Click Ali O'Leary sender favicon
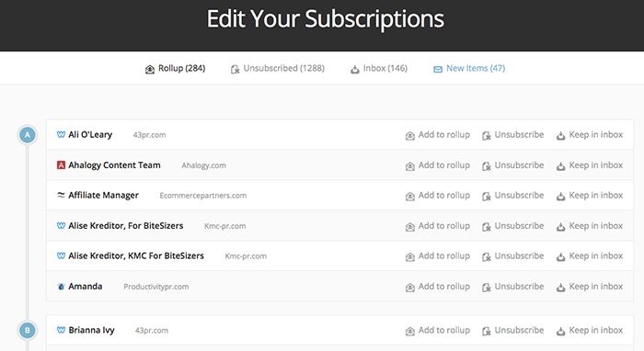This screenshot has width=644, height=351. tap(61, 134)
